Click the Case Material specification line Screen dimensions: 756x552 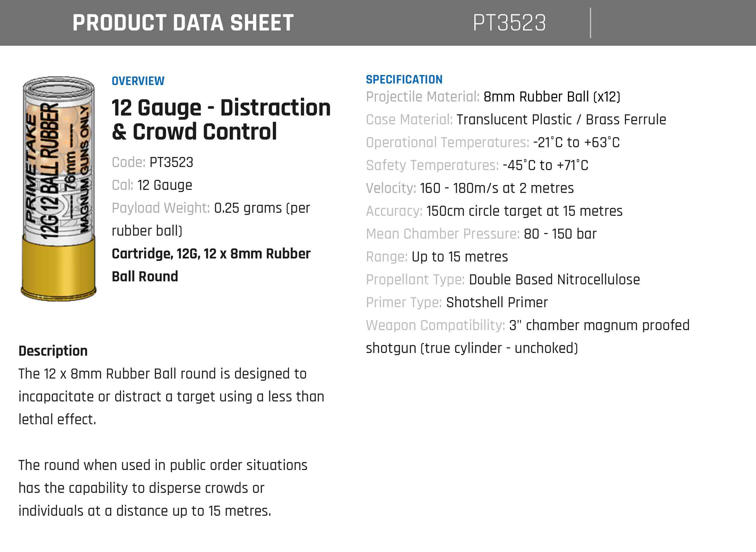(x=516, y=119)
